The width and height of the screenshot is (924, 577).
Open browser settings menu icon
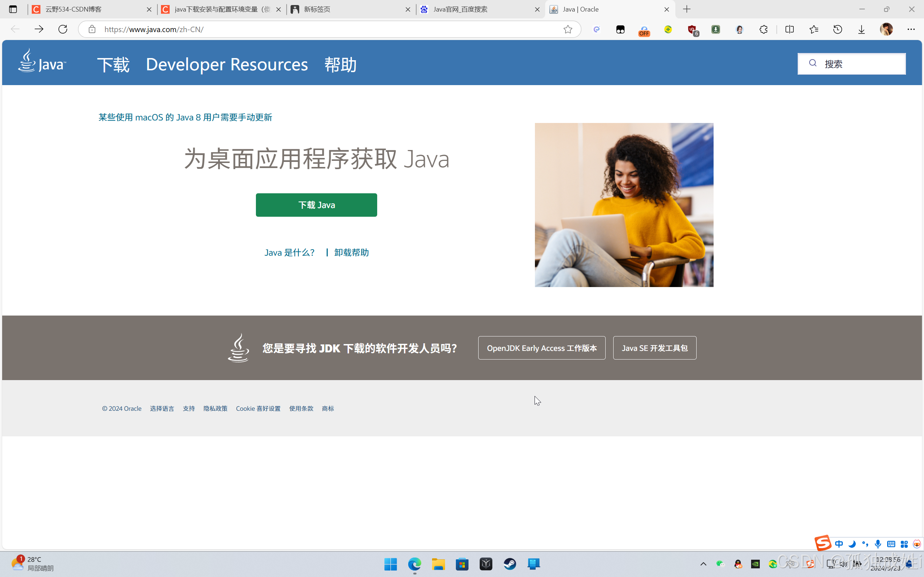[x=911, y=29]
